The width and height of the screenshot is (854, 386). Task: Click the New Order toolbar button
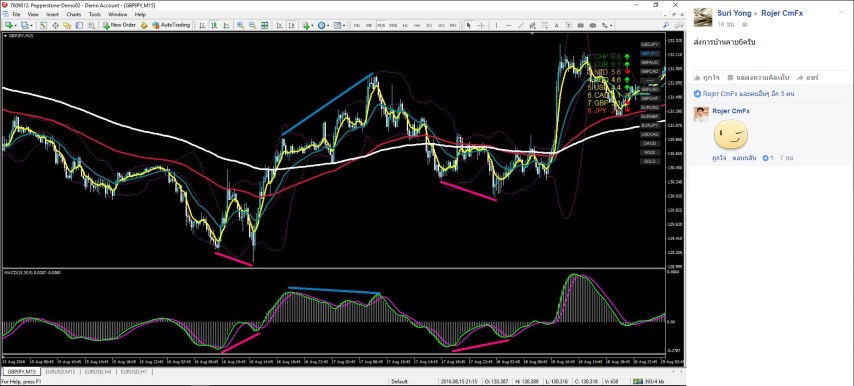tap(119, 25)
